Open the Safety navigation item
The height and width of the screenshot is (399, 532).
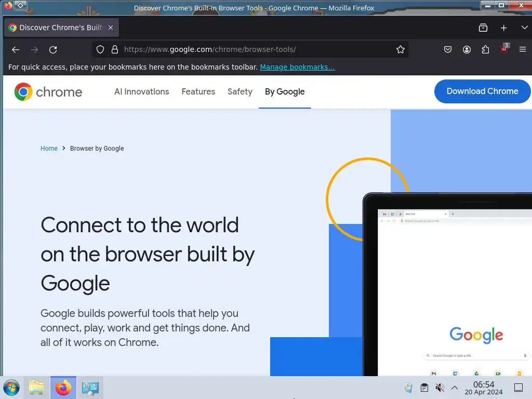click(240, 91)
